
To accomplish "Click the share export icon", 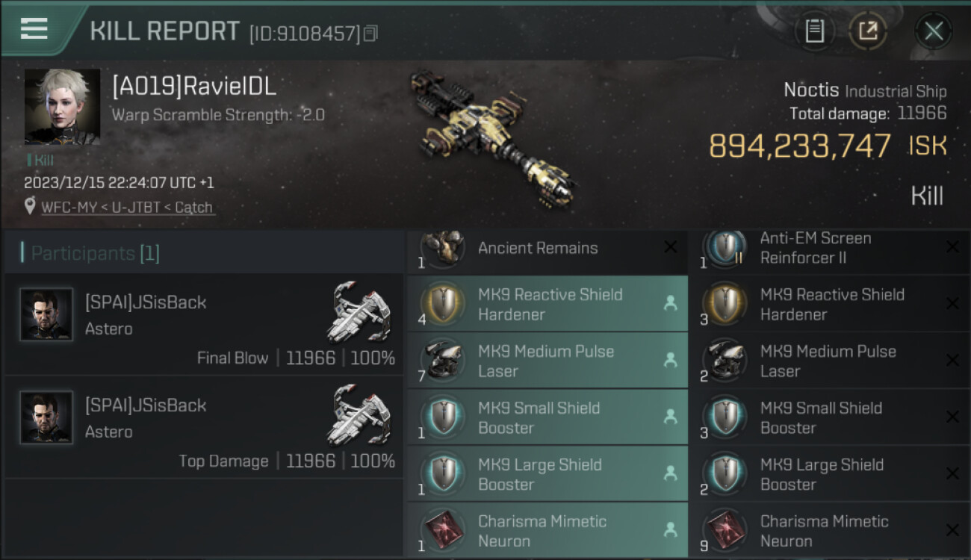I will tap(868, 31).
